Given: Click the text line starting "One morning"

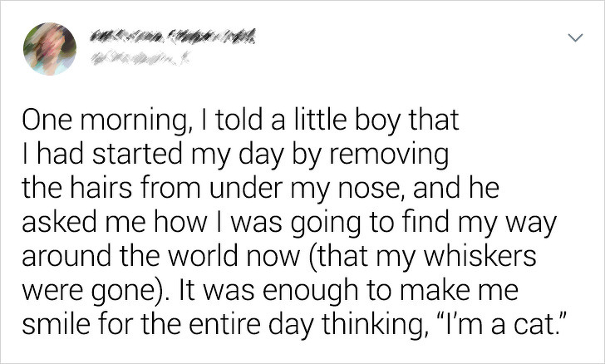Looking at the screenshot, I should point(240,121).
